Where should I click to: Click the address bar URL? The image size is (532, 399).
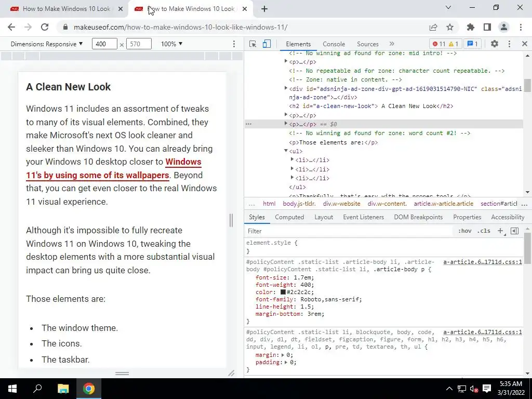coord(180,27)
